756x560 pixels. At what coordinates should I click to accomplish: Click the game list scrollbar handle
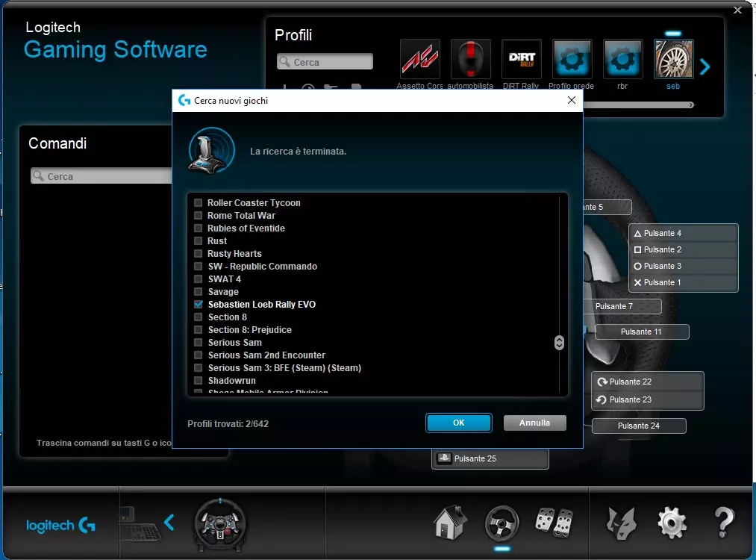[559, 343]
